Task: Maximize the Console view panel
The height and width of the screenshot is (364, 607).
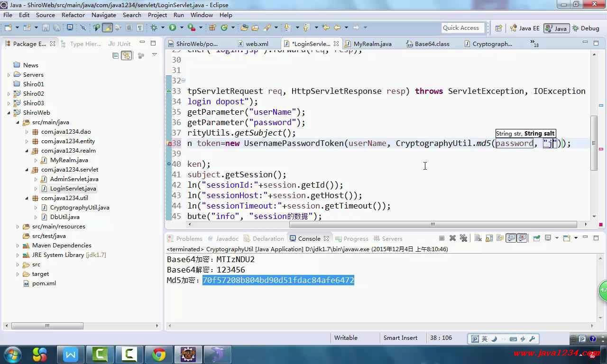Action: [x=596, y=238]
